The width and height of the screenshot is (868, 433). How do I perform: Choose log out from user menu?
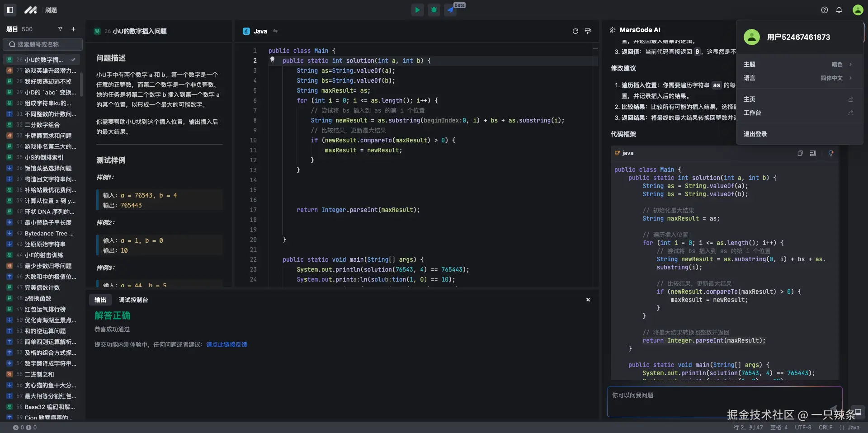755,134
